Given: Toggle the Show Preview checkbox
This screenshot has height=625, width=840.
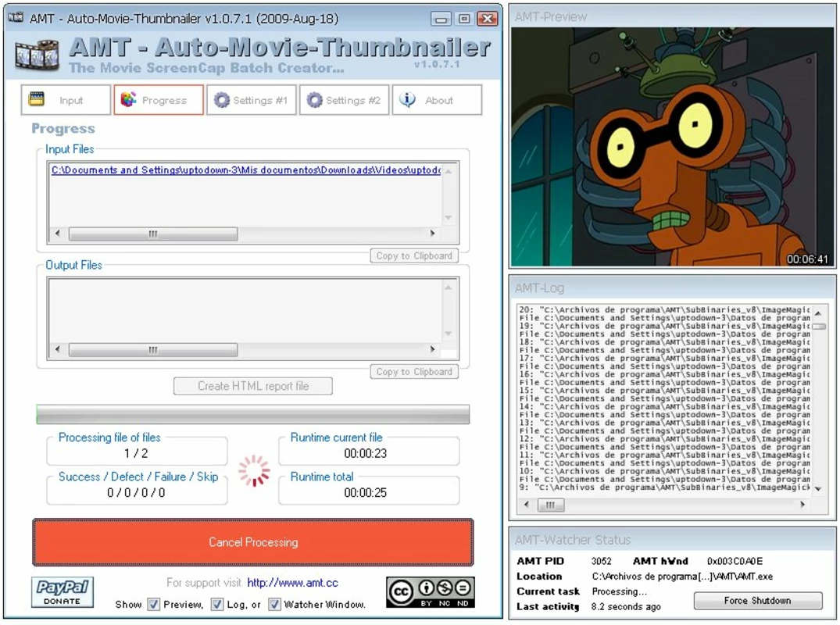Looking at the screenshot, I should point(154,604).
